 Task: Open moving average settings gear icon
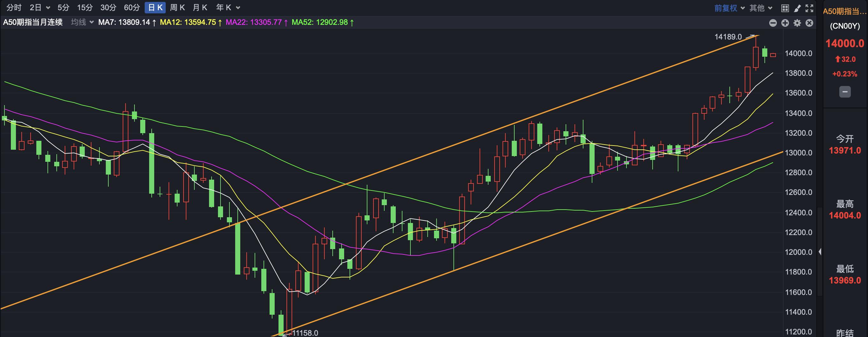797,23
